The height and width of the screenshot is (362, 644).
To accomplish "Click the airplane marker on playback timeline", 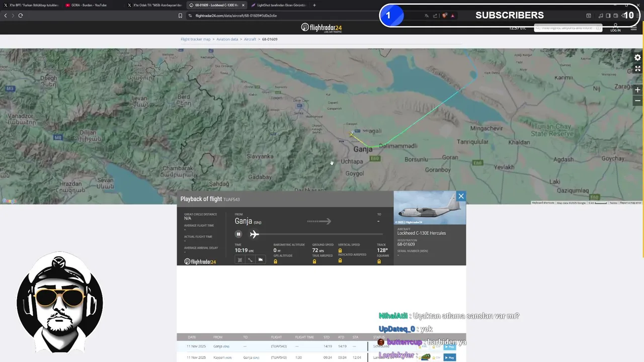I will click(x=255, y=234).
